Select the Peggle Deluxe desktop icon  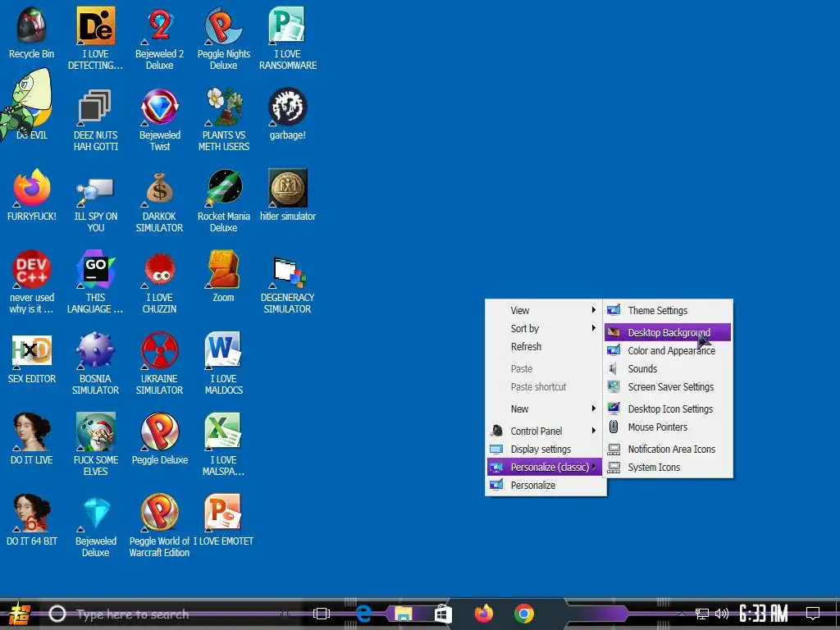pyautogui.click(x=160, y=431)
